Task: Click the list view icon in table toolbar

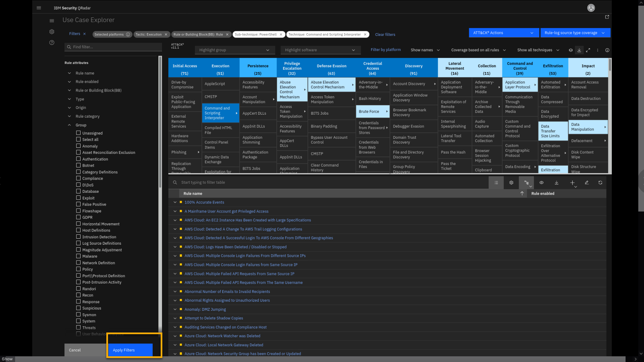Action: [x=496, y=183]
